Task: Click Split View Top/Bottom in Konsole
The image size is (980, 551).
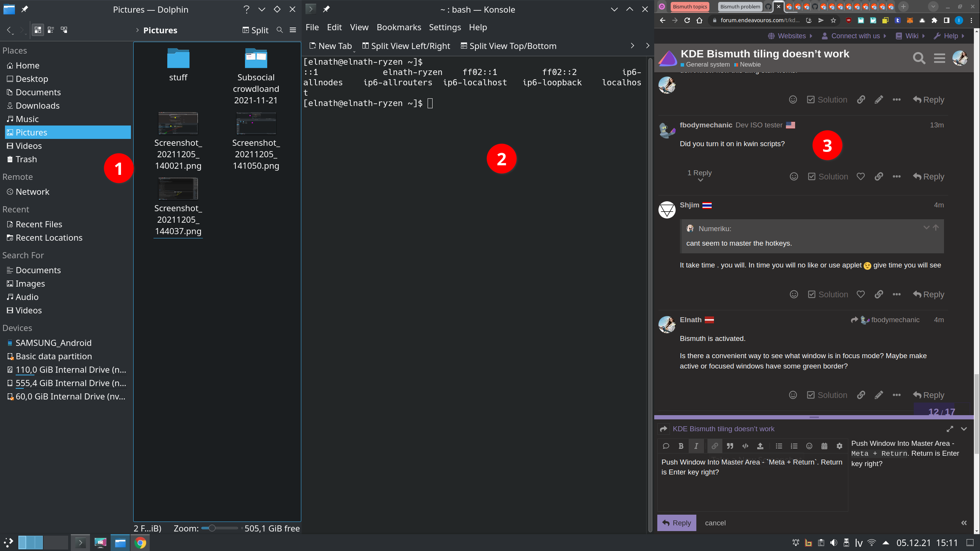Action: (508, 46)
